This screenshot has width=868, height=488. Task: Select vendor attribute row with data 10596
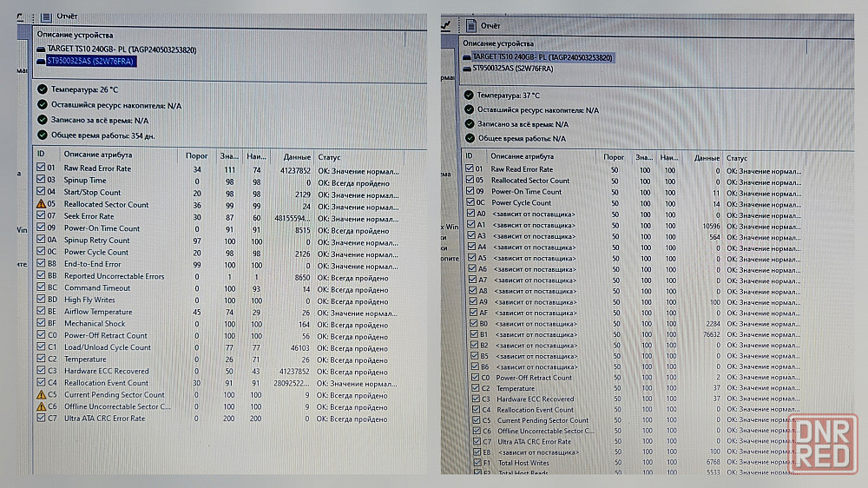click(532, 225)
